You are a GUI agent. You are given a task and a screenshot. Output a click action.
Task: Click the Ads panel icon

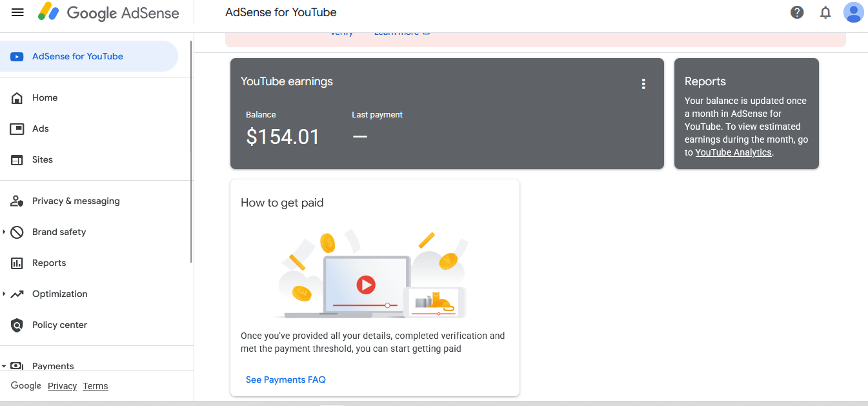click(x=17, y=129)
